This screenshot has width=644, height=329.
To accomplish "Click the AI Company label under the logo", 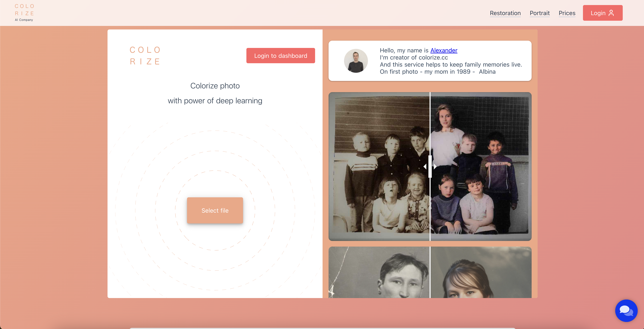I will pos(24,20).
